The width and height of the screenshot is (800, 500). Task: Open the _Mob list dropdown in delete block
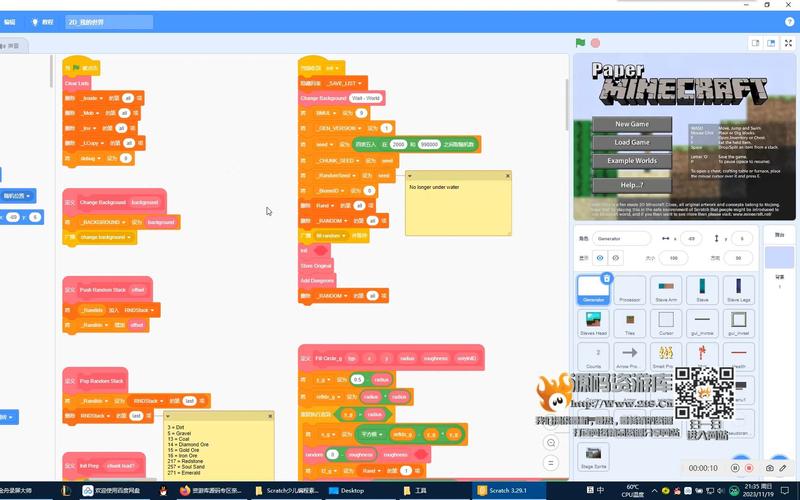[x=91, y=113]
